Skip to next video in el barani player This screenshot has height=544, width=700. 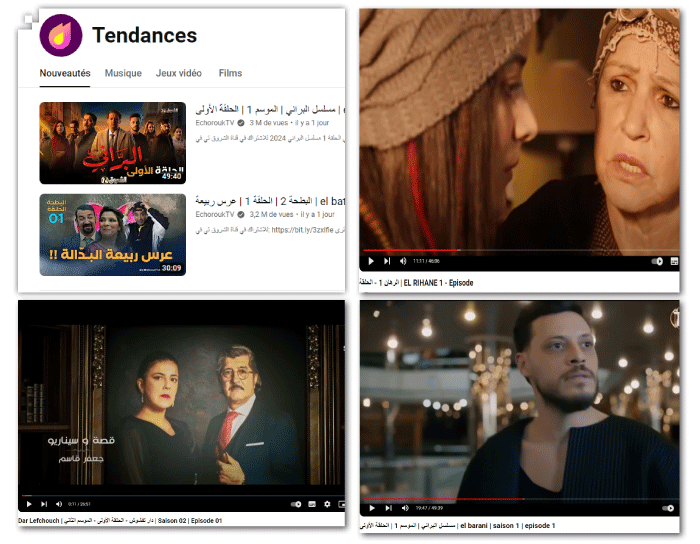388,508
